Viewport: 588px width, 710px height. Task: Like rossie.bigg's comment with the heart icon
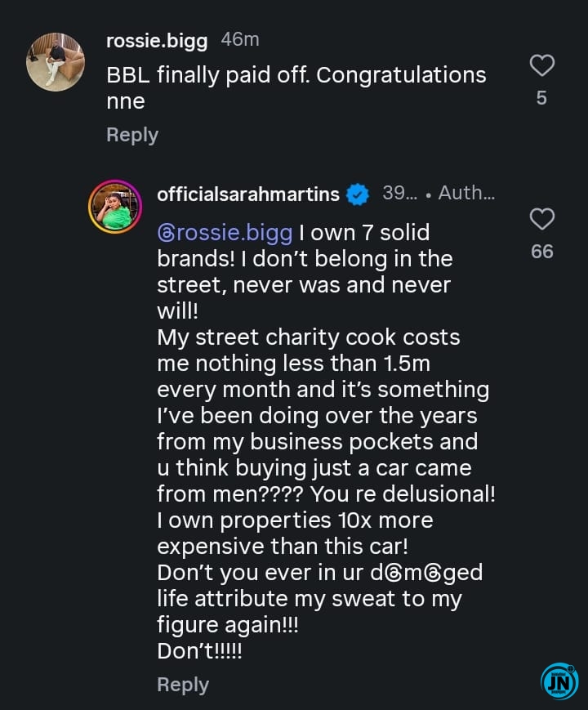coord(542,65)
